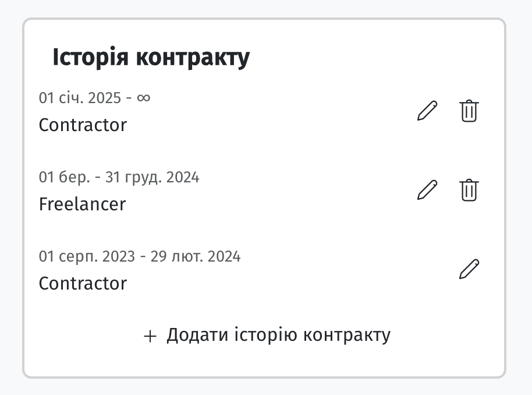
Task: Delete the 2025 Contractor contract entry
Action: tap(469, 111)
